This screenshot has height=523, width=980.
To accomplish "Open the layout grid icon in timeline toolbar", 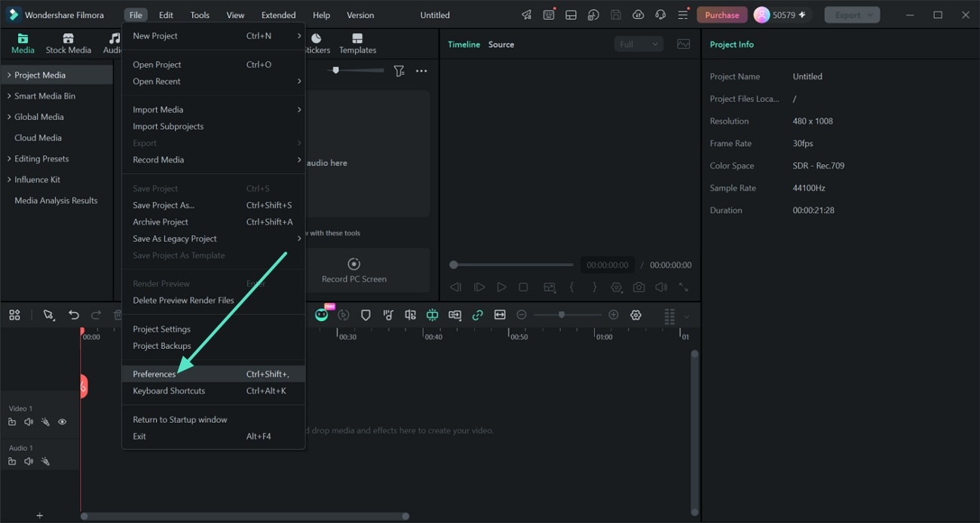I will coord(14,315).
